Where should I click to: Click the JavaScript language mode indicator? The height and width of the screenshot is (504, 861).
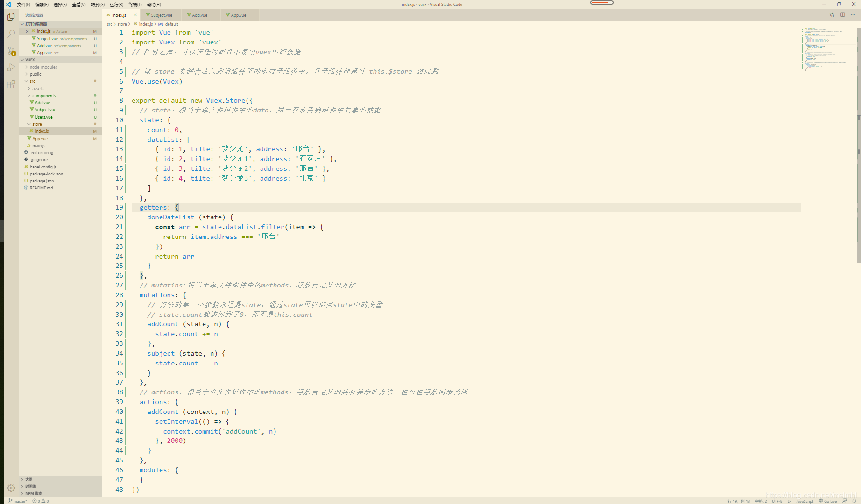(x=805, y=501)
